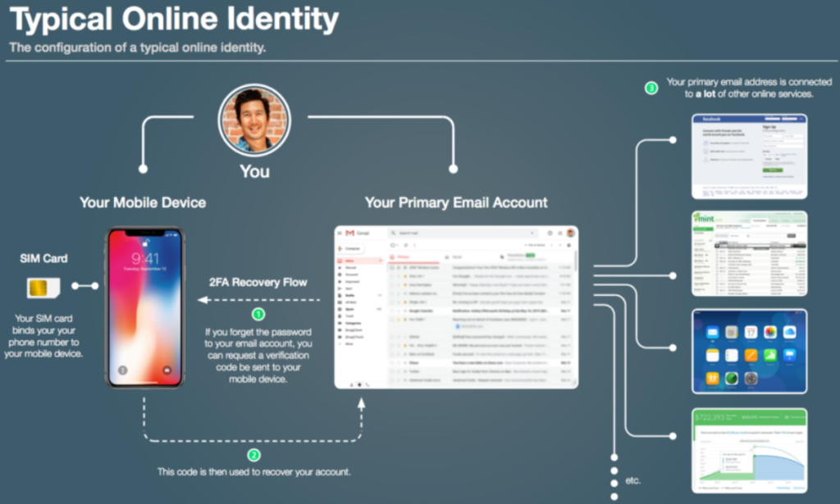
Task: Expand the More item in Gmail sidebar
Action: pos(349,344)
